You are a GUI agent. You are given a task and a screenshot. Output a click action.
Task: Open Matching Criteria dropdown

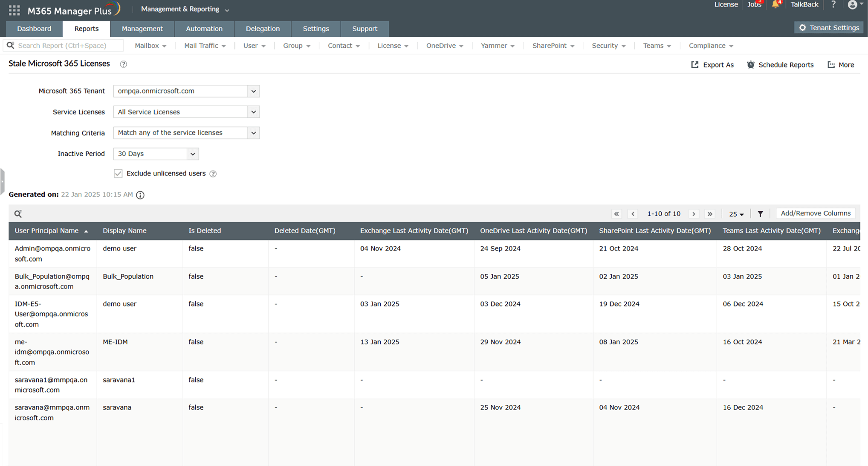(253, 133)
